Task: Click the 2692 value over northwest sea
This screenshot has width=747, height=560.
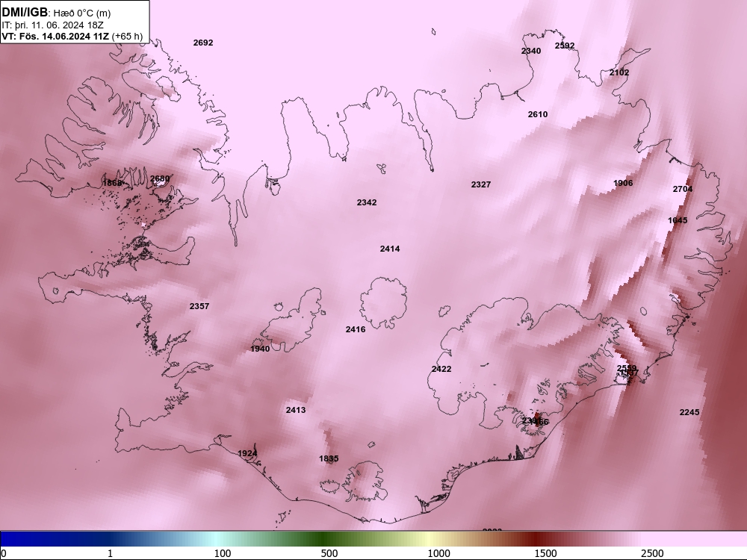Action: [x=203, y=43]
